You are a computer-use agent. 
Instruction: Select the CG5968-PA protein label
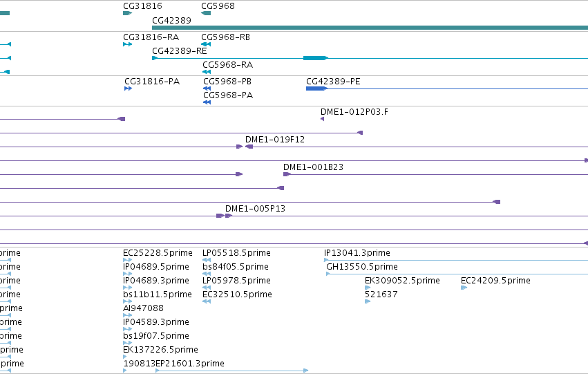(x=228, y=95)
